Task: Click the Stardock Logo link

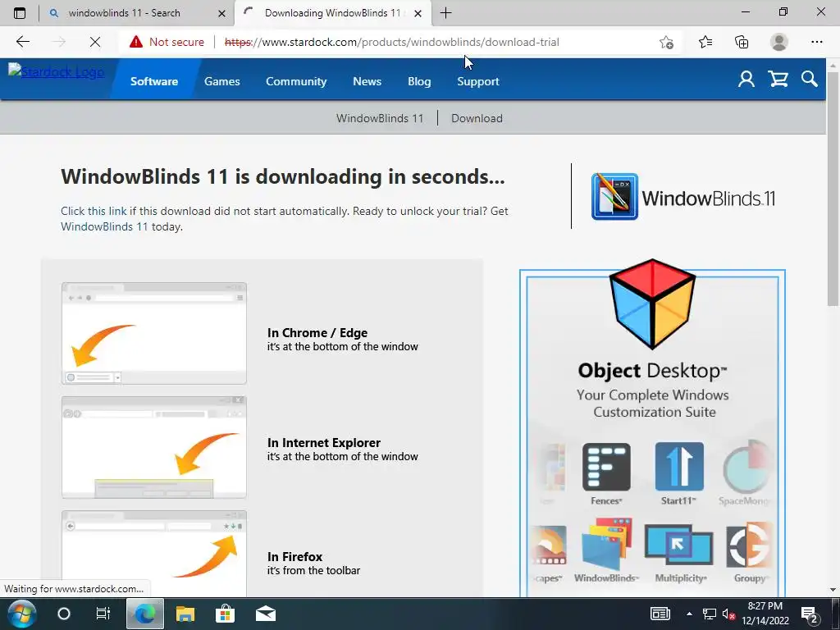Action: tap(57, 71)
